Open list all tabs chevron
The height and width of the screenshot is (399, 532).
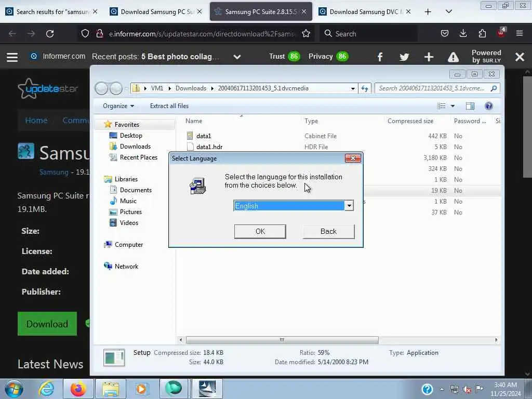[x=448, y=12]
